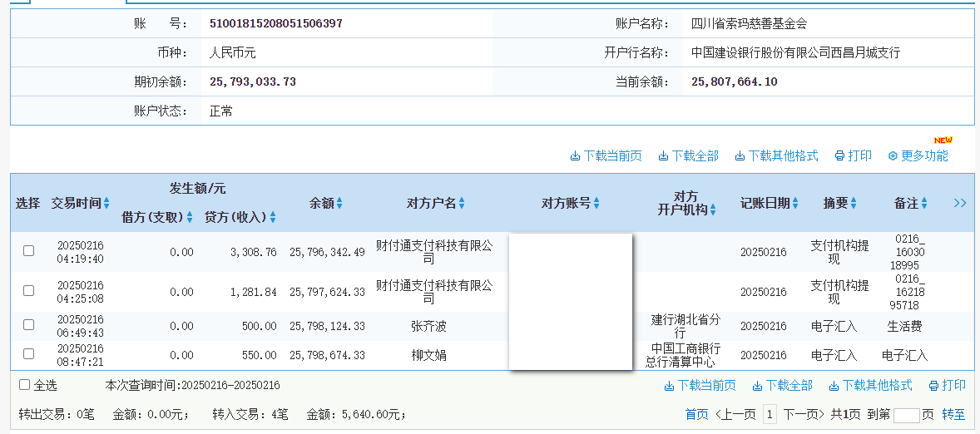Click the 更多功能 hexagon icon
Image resolution: width=980 pixels, height=434 pixels.
tap(893, 156)
